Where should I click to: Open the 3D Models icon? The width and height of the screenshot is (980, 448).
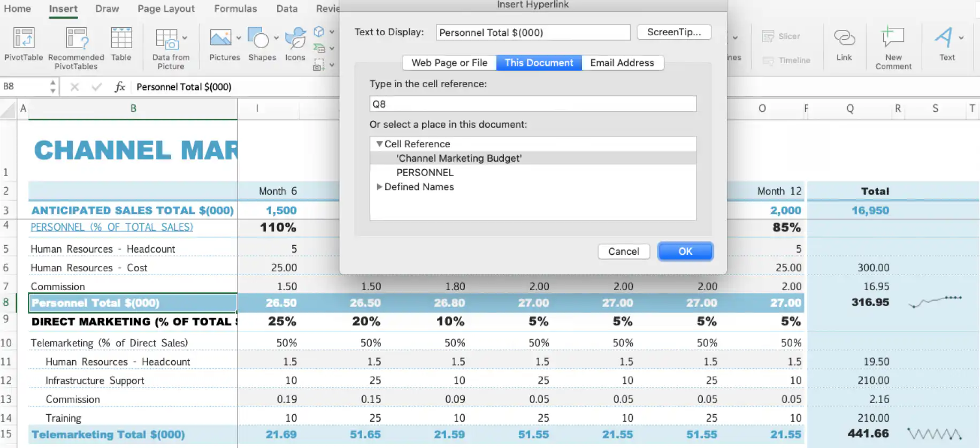coord(319,32)
